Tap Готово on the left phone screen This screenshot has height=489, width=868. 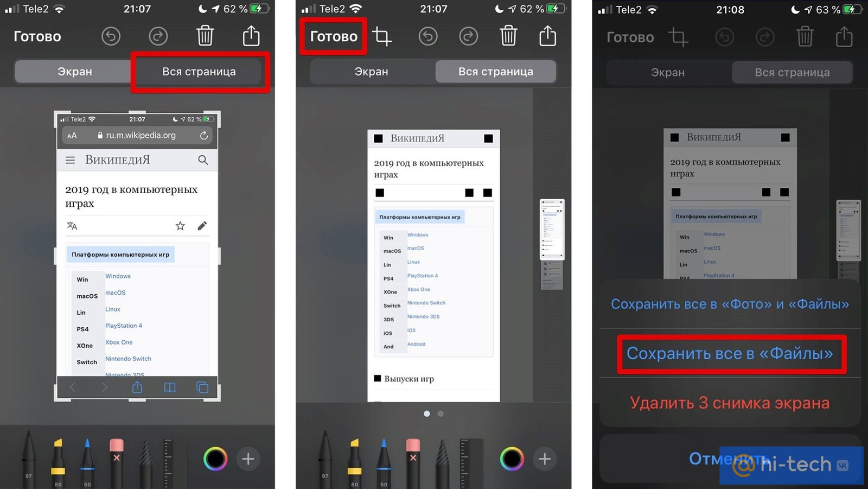point(37,36)
